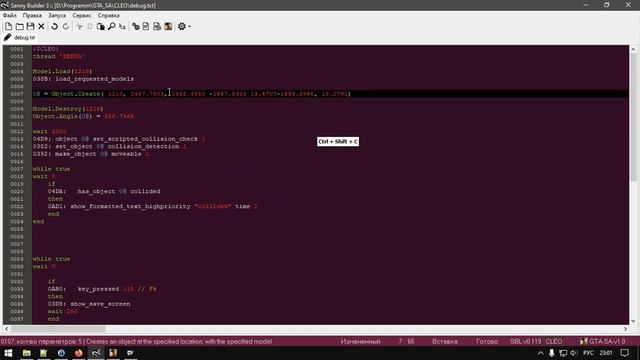Viewport: 640px width, 360px height.
Task: Click the vertical scrollbar thumb
Action: (x=633, y=117)
